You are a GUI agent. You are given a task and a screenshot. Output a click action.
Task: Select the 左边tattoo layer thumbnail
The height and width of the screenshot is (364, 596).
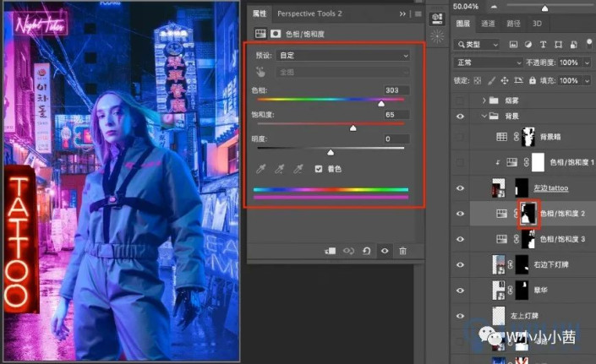point(498,188)
